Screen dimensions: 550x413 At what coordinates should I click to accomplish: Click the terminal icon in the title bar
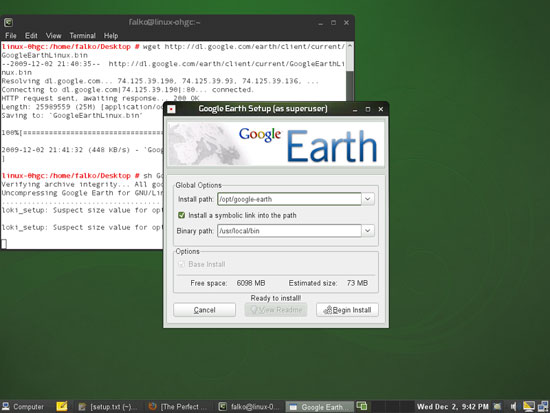pyautogui.click(x=8, y=23)
